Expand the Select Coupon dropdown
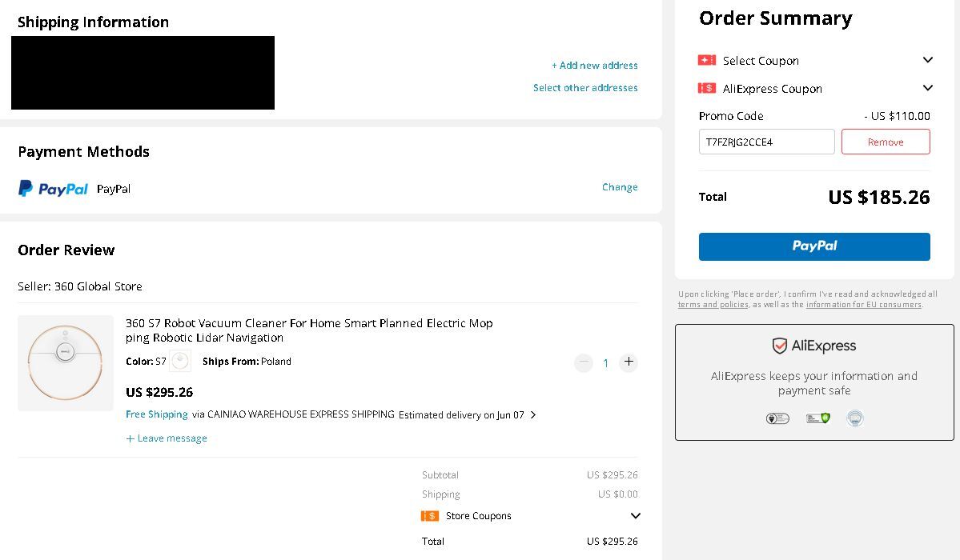This screenshot has width=960, height=560. (x=927, y=60)
